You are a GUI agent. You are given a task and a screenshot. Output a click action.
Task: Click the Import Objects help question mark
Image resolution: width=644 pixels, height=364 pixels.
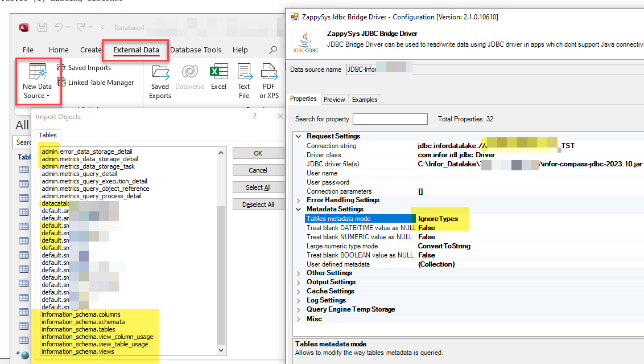tap(255, 116)
